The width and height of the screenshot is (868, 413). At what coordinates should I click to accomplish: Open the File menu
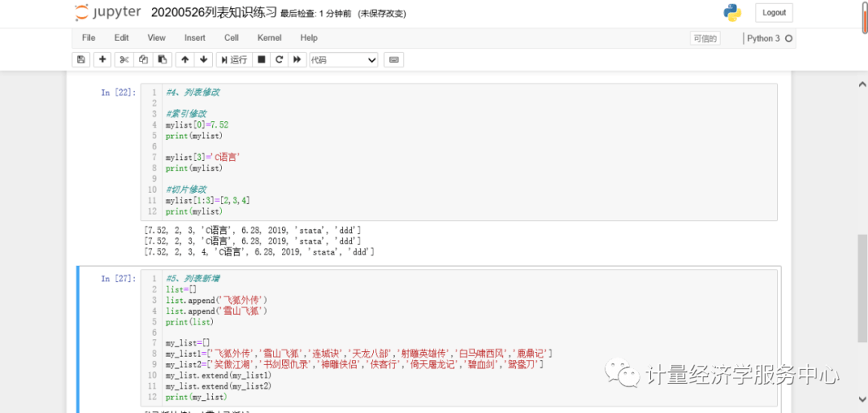tap(88, 38)
